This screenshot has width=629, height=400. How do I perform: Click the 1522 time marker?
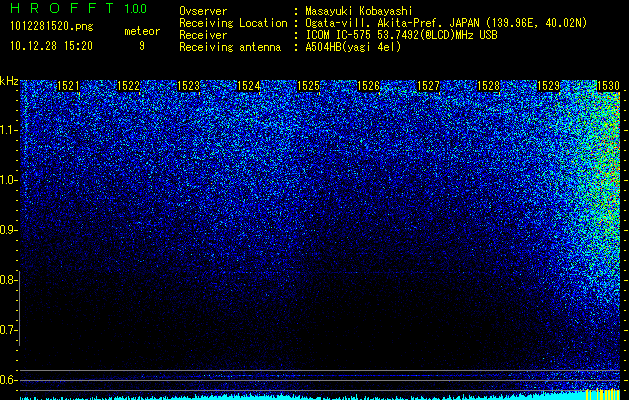[128, 86]
